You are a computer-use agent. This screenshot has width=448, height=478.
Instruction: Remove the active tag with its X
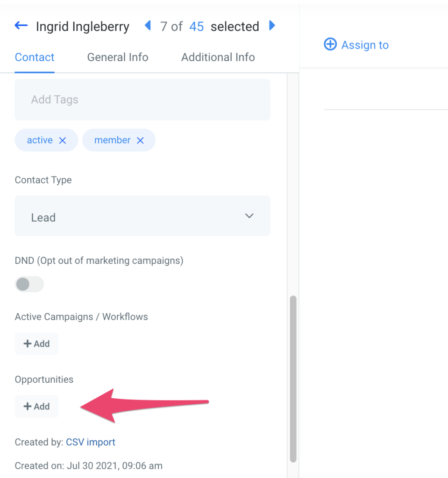coord(63,141)
